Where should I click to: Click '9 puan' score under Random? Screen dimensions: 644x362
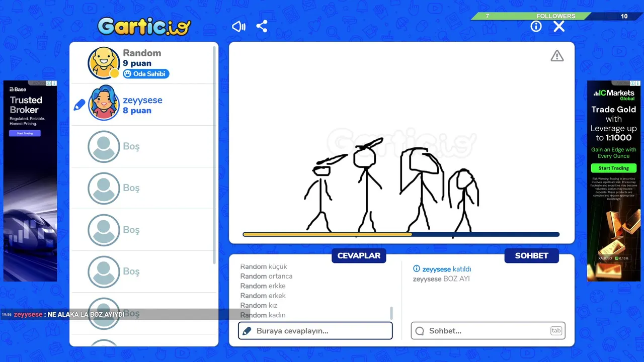point(137,63)
